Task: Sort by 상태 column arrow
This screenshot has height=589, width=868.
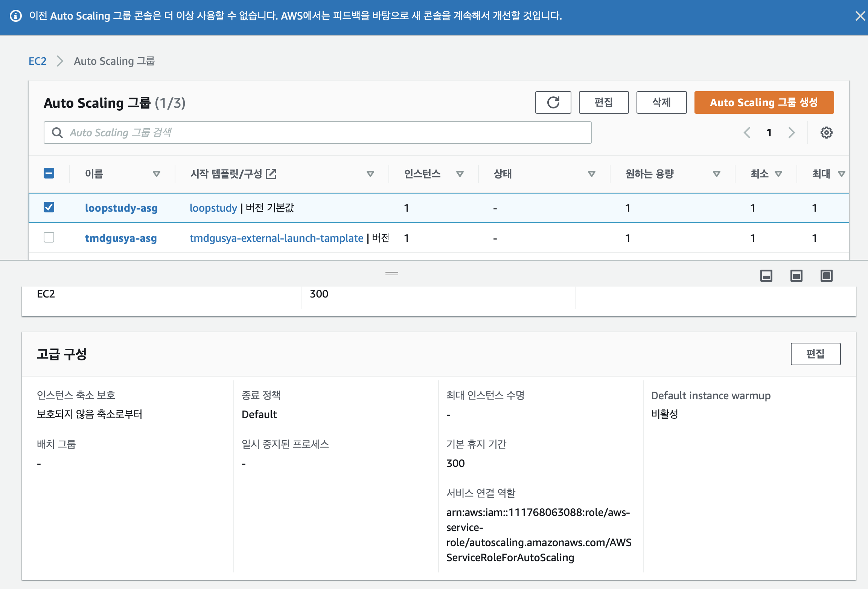Action: (x=591, y=174)
